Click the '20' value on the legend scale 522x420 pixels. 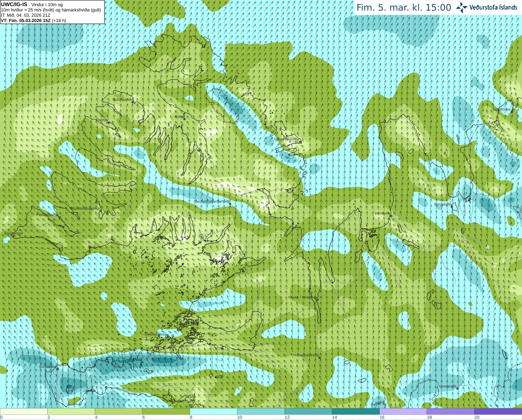[477, 417]
